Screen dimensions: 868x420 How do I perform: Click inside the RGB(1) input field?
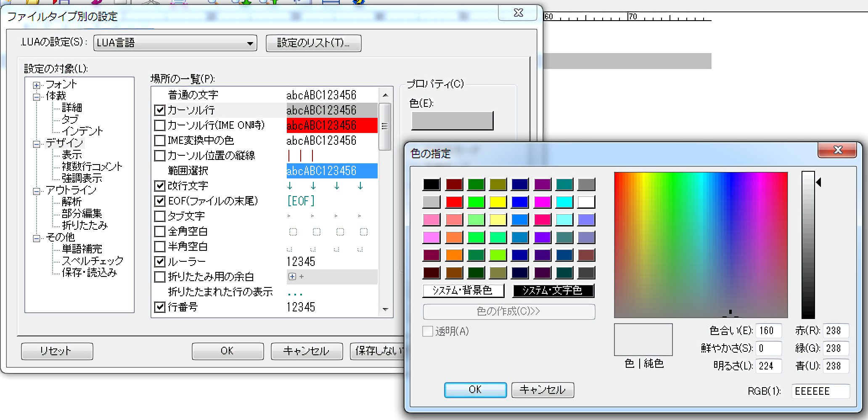point(820,391)
